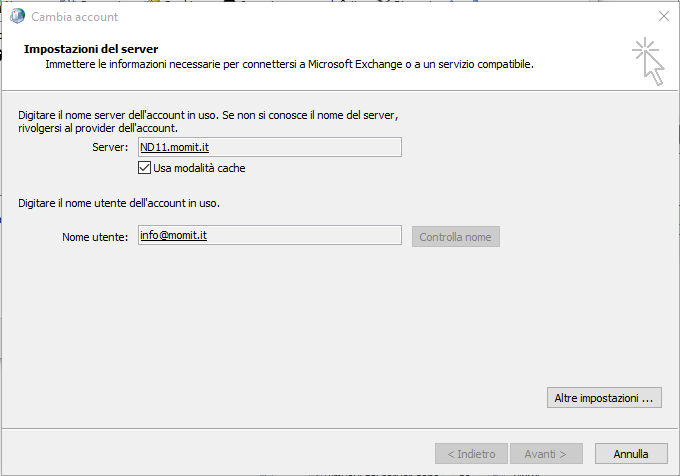Screen dimensions: 680x476
Task: Click the Digitare il nome utente instruction
Action: click(119, 204)
